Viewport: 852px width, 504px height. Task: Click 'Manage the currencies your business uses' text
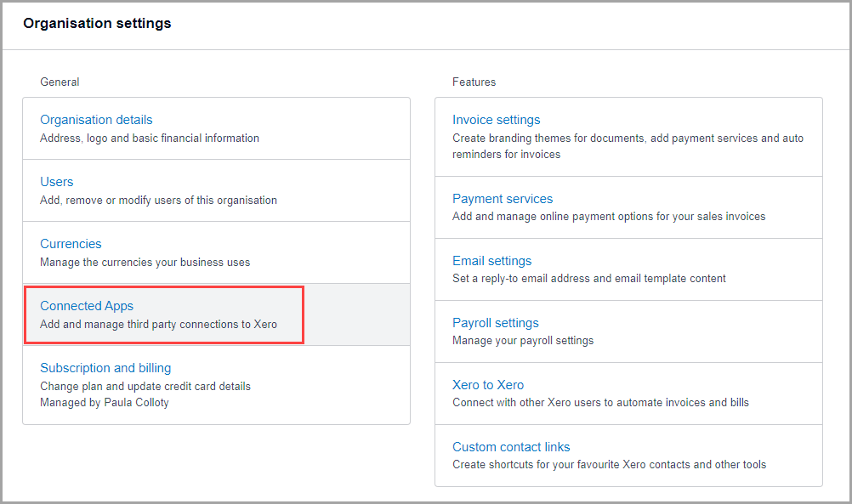pyautogui.click(x=145, y=263)
